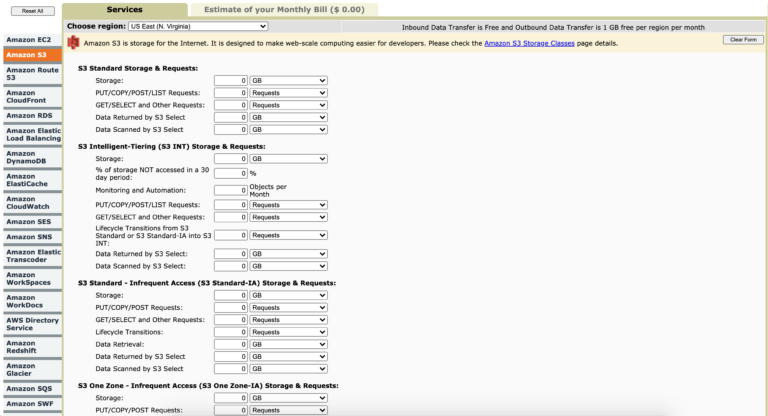Viewport: 768px width, 416px height.
Task: Choose Amazon Glacier from the sidebar
Action: tap(32, 369)
